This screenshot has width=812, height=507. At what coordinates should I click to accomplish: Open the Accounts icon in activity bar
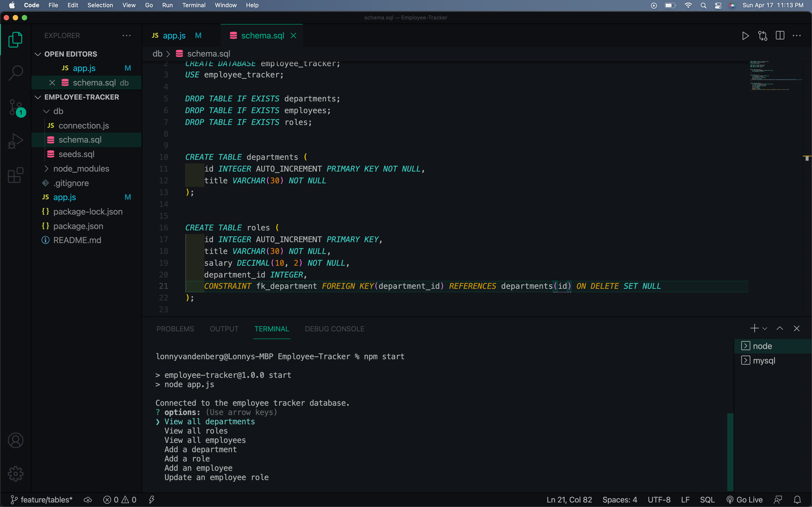[15, 440]
